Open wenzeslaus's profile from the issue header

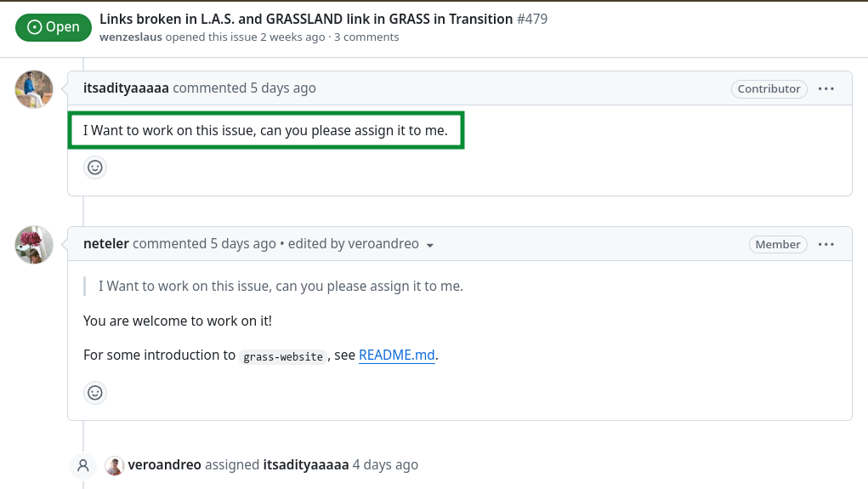[130, 37]
